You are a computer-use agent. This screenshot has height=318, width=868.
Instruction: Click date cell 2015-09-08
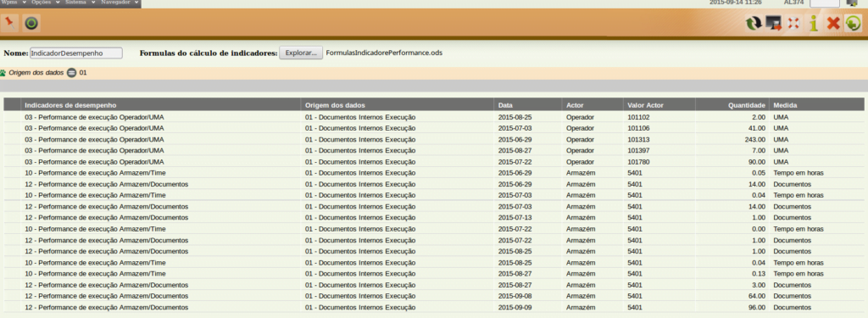point(515,296)
